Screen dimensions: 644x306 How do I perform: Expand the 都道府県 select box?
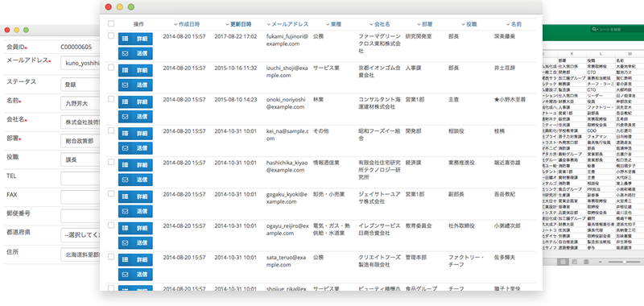[80, 235]
